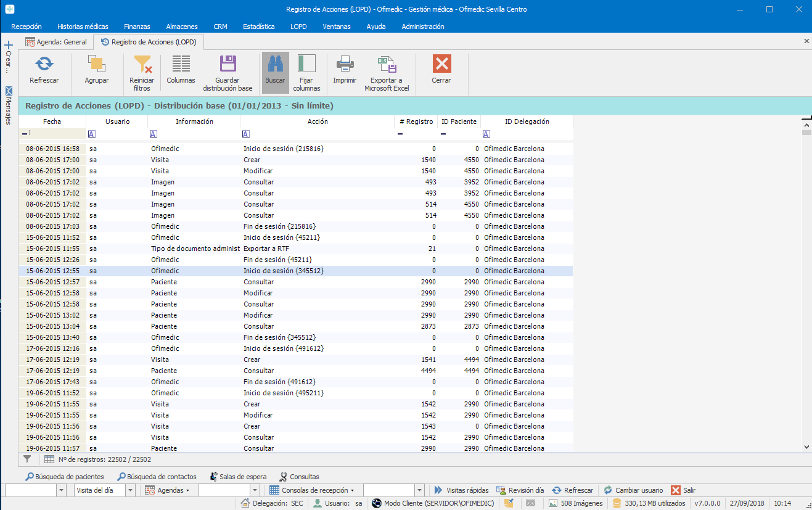Toggle Fijar columnas option

[x=306, y=73]
